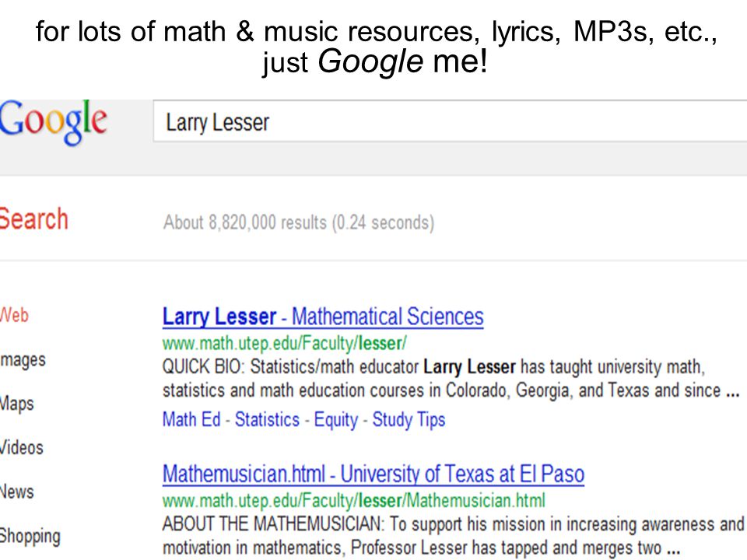747x560 pixels.
Task: Select the Web search category
Action: [14, 315]
